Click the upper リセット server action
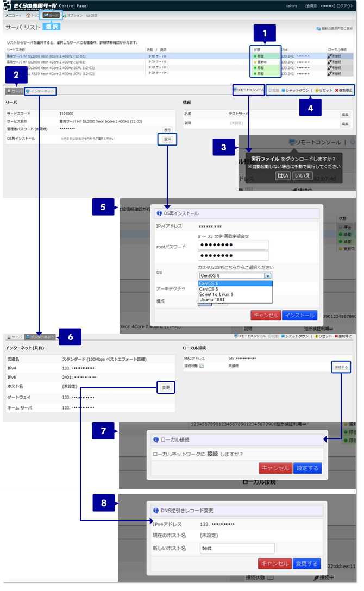The image size is (364, 591). [x=323, y=91]
